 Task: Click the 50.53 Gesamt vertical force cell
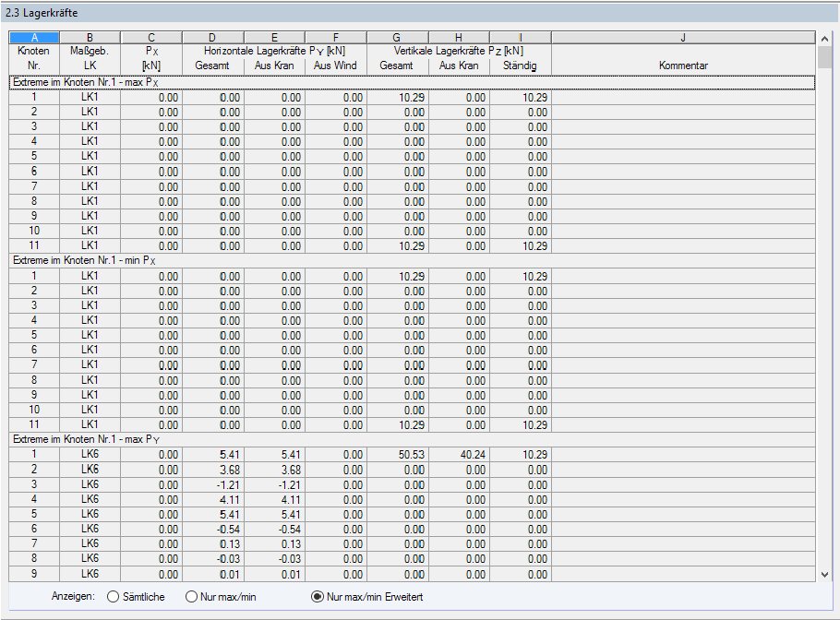coord(398,455)
